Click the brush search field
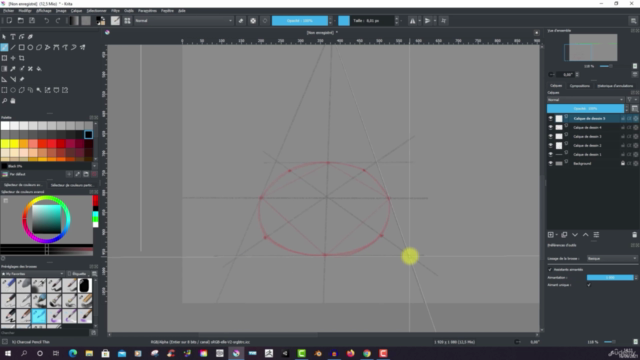The width and height of the screenshot is (640, 360). point(45,333)
